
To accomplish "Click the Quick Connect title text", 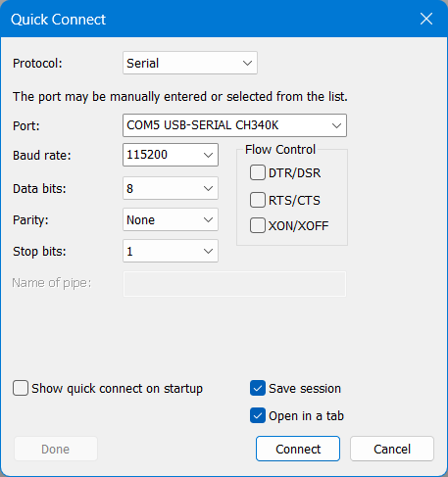I will tap(58, 20).
